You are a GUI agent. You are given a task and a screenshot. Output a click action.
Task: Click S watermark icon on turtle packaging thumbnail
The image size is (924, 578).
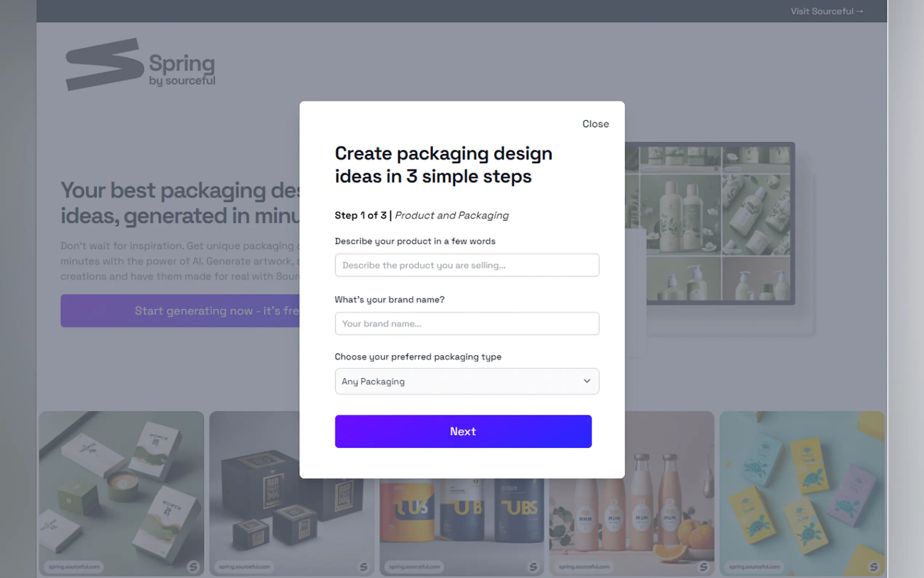tap(873, 566)
